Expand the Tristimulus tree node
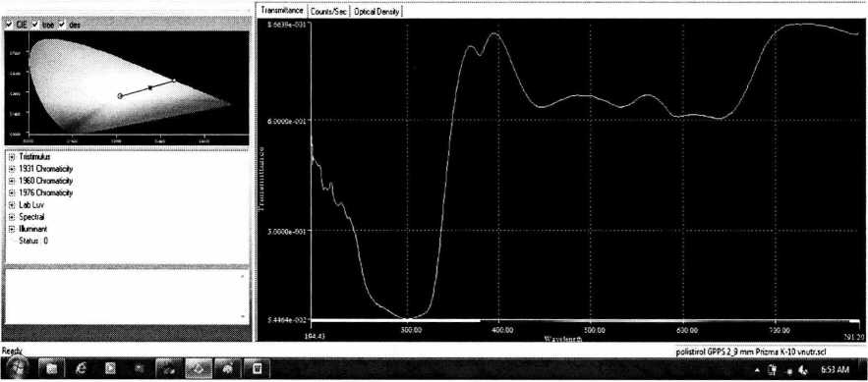 tap(12, 157)
